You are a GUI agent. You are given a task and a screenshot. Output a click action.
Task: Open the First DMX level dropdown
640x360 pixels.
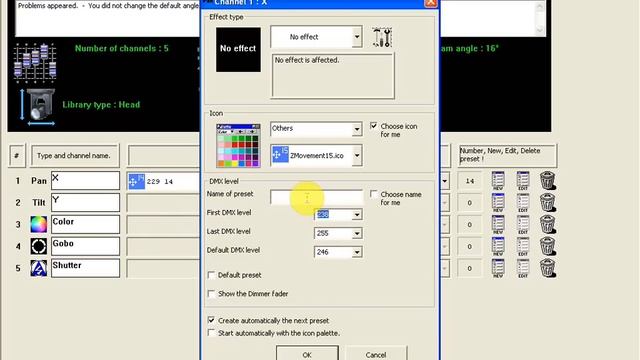(357, 215)
